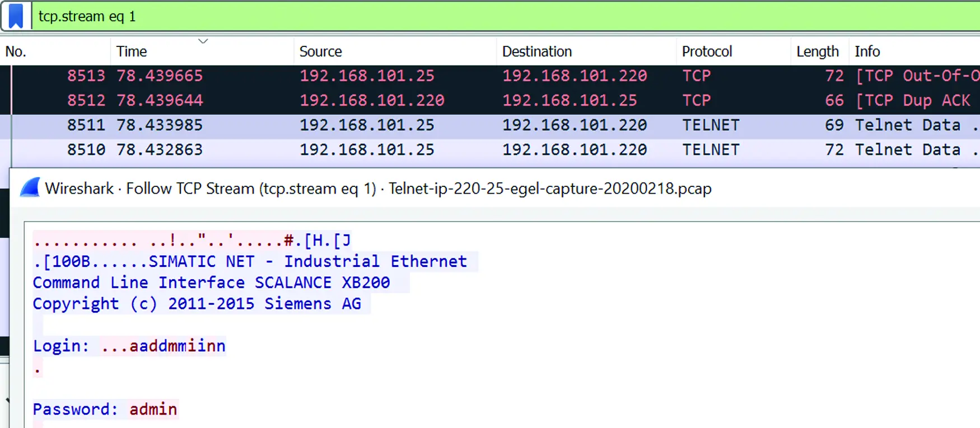Click TELNET protocol cell of packet 8510
Screen dimensions: 980x428
(x=711, y=149)
